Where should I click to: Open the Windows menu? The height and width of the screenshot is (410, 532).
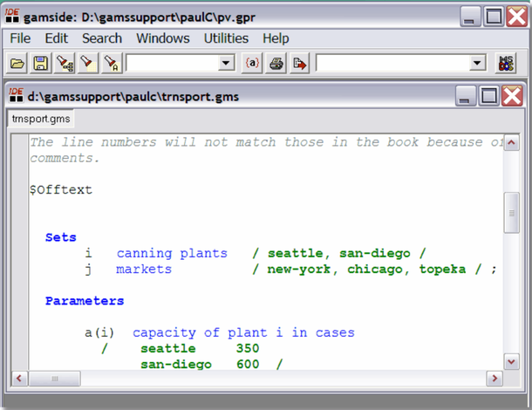pyautogui.click(x=162, y=38)
